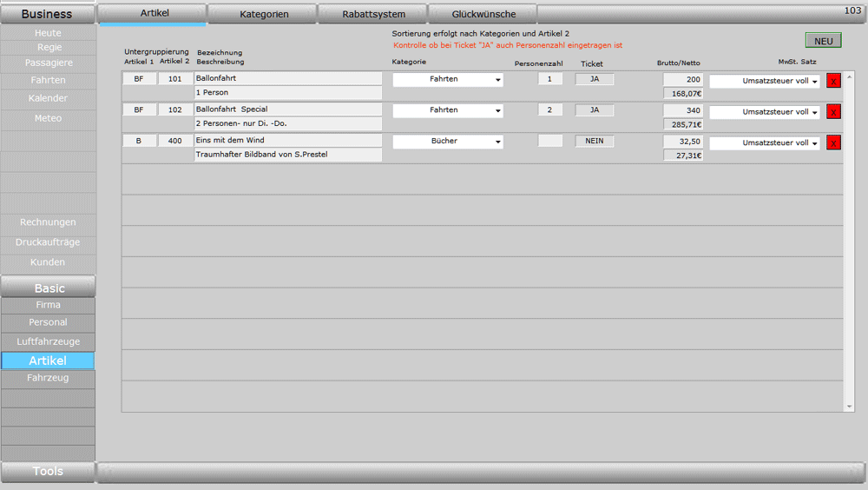Delete the Ballonfahrt Special row via red X

point(833,111)
